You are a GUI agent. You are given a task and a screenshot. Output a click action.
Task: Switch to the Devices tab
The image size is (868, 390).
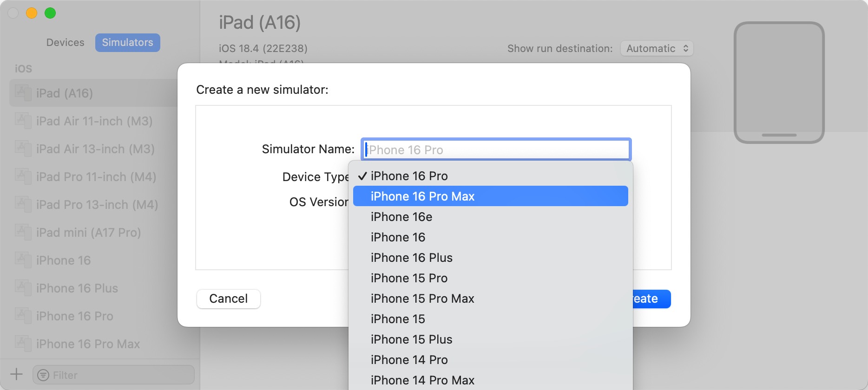coord(66,42)
